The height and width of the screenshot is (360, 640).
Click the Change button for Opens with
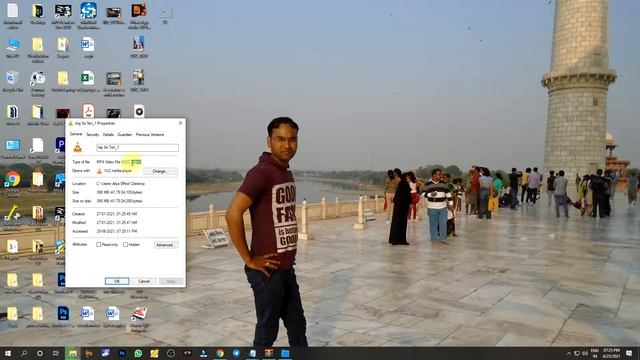click(160, 171)
